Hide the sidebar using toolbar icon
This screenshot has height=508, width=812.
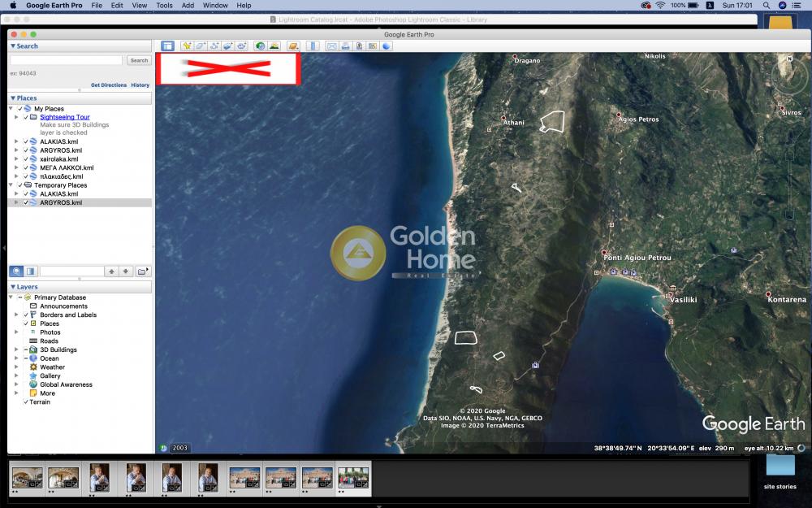[x=167, y=46]
